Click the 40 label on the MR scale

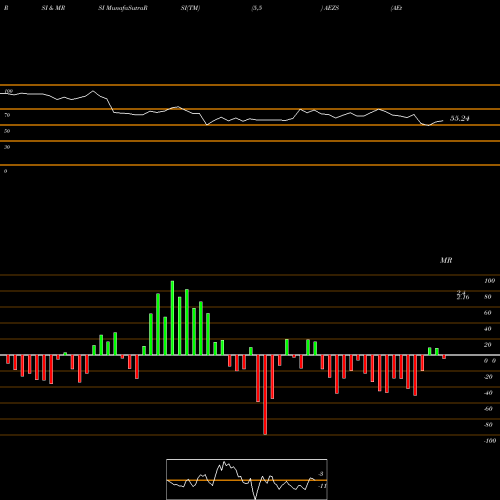[488, 329]
